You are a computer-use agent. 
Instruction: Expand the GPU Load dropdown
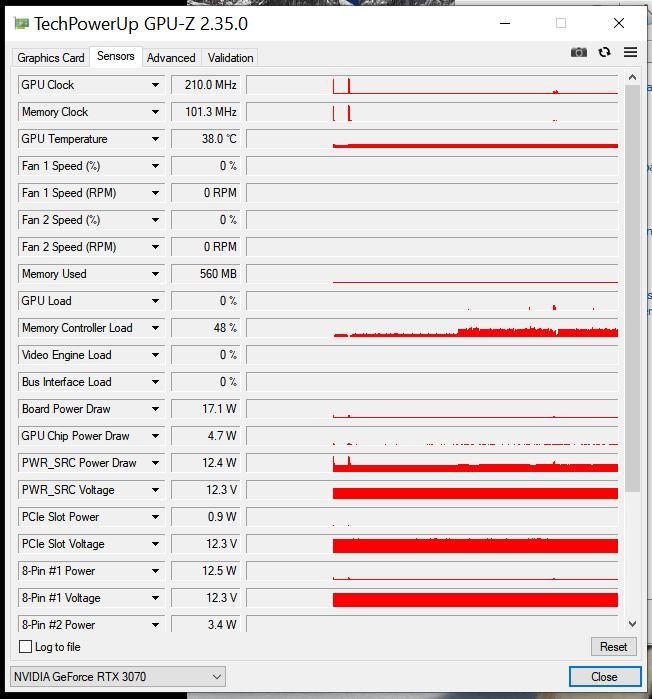155,301
